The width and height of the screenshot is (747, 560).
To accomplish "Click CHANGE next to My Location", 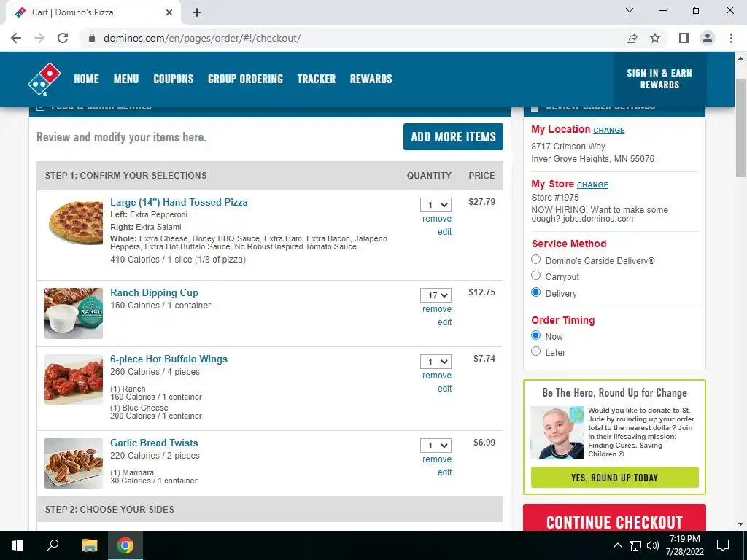I will coord(609,130).
